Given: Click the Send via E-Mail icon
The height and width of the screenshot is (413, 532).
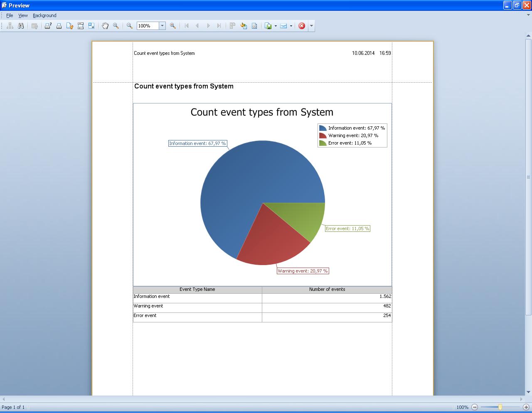Looking at the screenshot, I should pyautogui.click(x=284, y=26).
